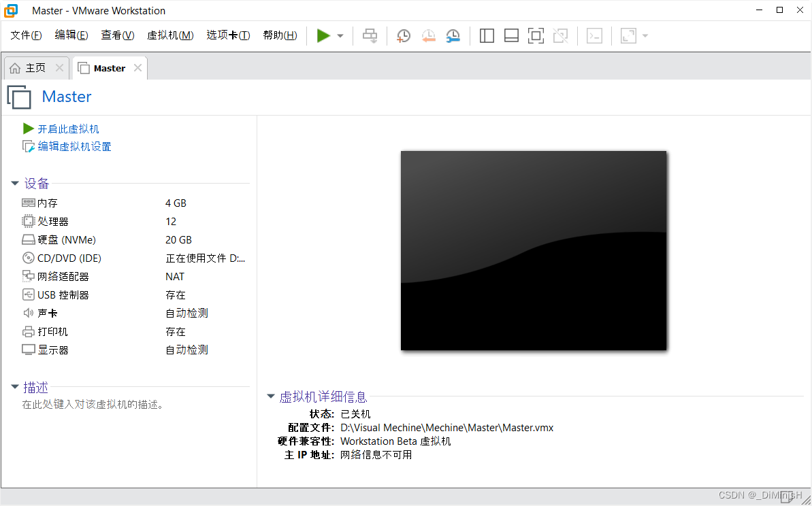This screenshot has height=506, width=812.
Task: Click the 正在使用文件 D:... value
Action: click(206, 258)
